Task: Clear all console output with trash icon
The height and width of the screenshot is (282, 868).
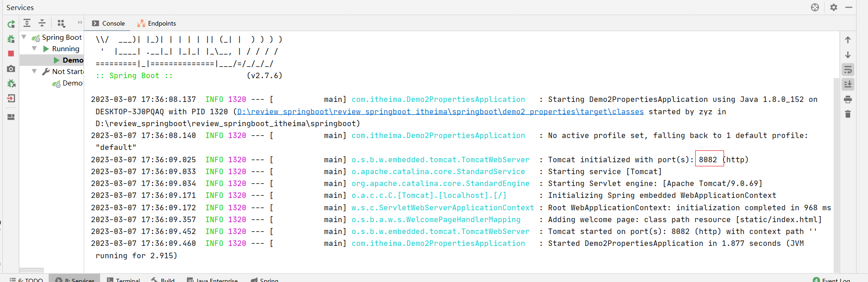Action: (848, 114)
